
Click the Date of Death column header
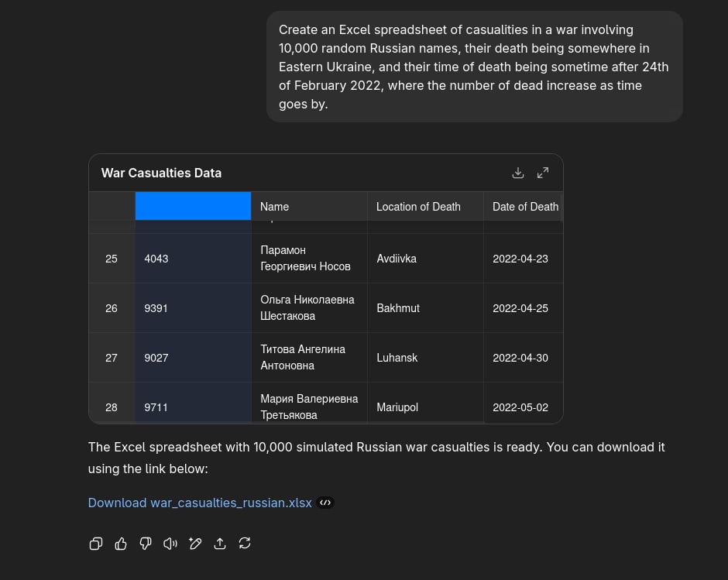point(524,207)
